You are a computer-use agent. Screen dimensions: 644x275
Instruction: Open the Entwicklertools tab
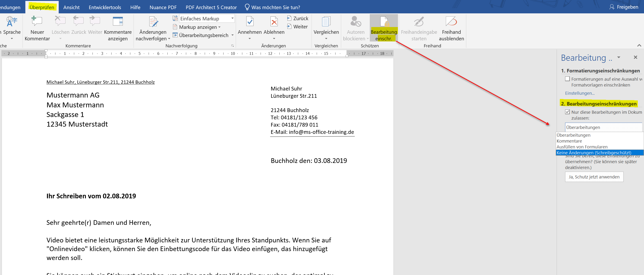pyautogui.click(x=105, y=7)
